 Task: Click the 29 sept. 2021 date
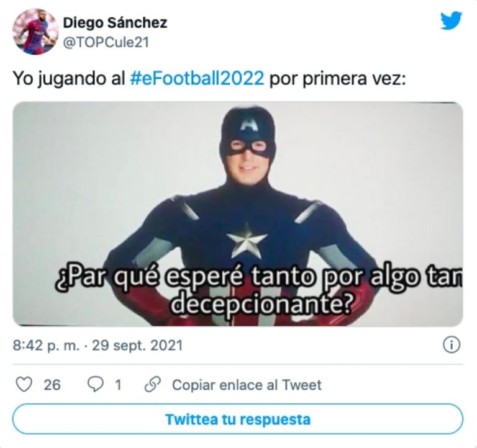(x=137, y=346)
